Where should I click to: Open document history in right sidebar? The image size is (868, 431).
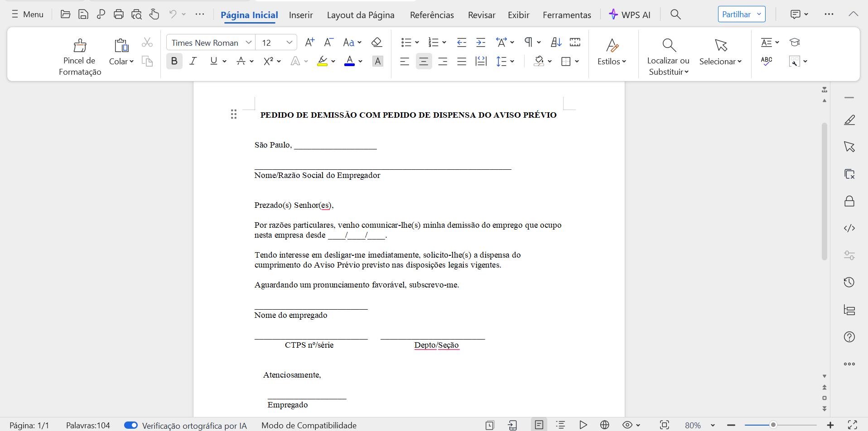point(849,282)
